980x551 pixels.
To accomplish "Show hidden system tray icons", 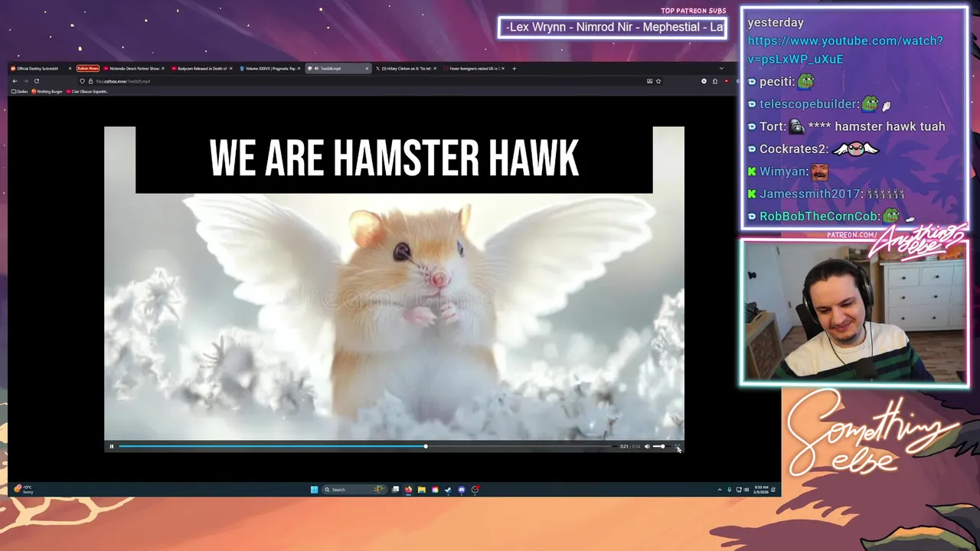I will 720,490.
